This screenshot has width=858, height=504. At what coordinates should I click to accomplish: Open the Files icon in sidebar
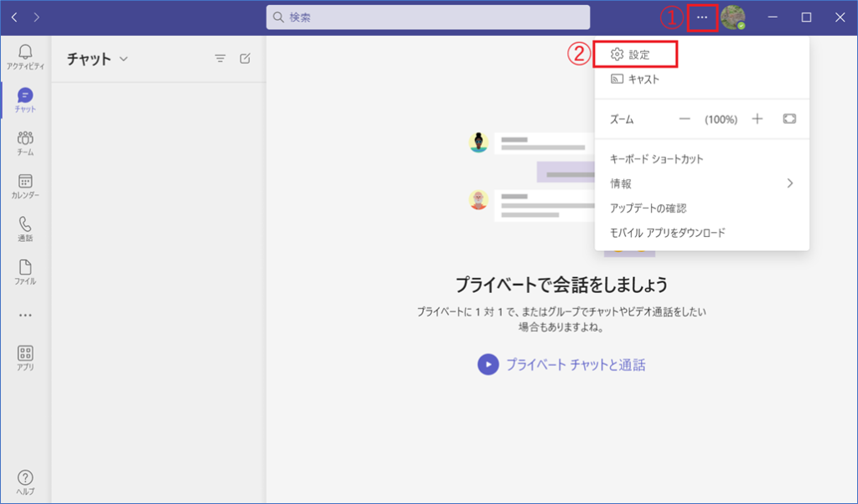[x=25, y=268]
